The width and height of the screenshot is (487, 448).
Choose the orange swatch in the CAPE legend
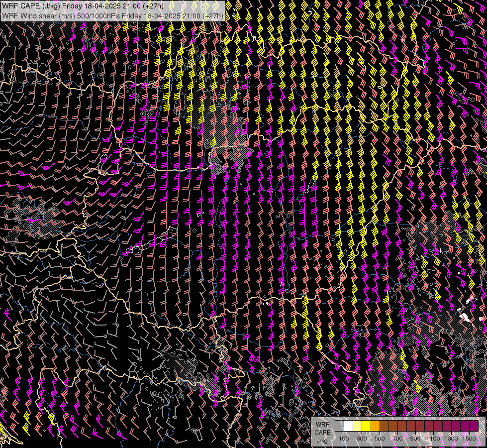coord(375,426)
